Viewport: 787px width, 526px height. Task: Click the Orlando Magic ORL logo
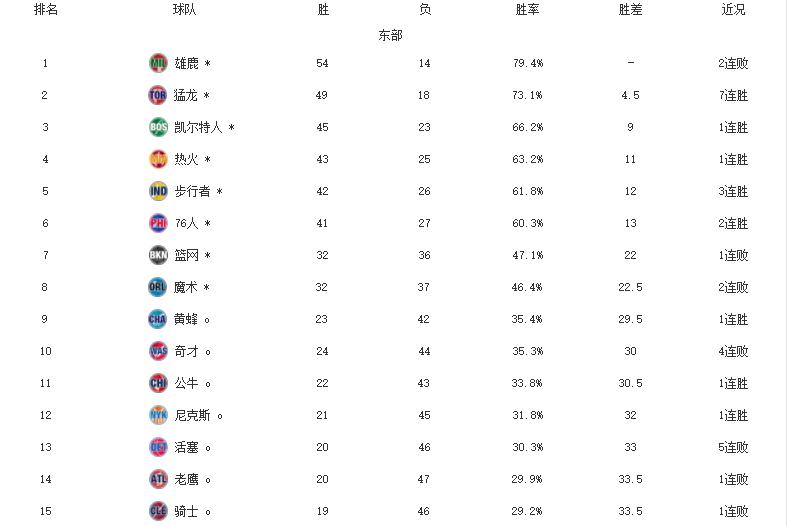point(158,287)
